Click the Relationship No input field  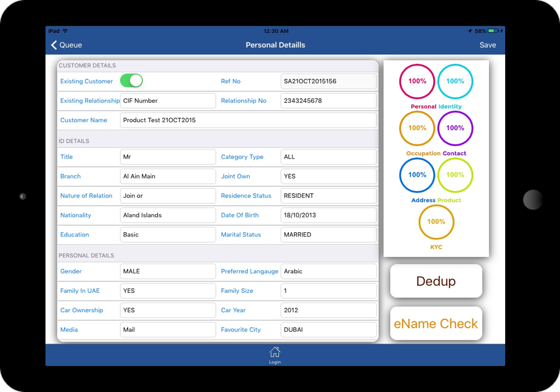328,101
